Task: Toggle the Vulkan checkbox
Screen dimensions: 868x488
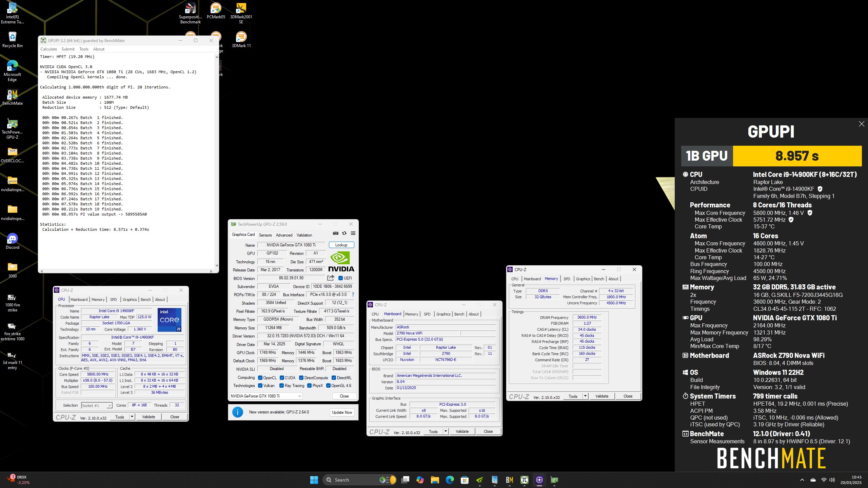Action: click(x=260, y=386)
